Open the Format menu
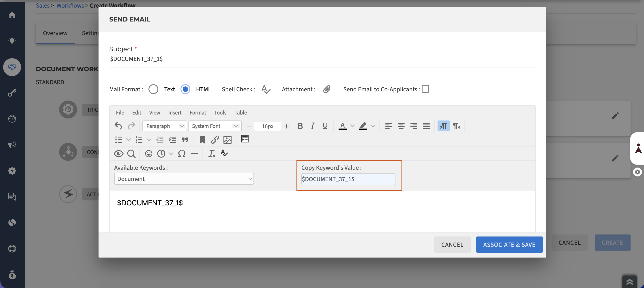 coord(198,112)
